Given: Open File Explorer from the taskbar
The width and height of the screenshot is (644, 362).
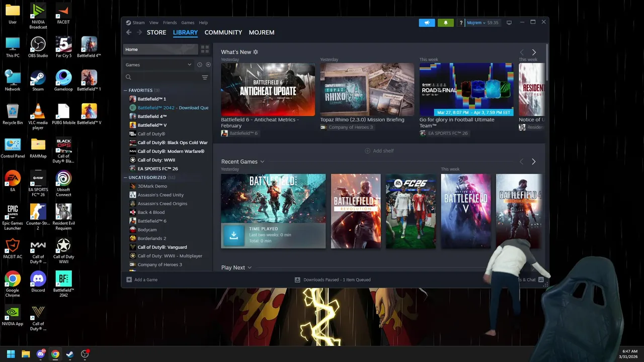Looking at the screenshot, I should coord(26,354).
